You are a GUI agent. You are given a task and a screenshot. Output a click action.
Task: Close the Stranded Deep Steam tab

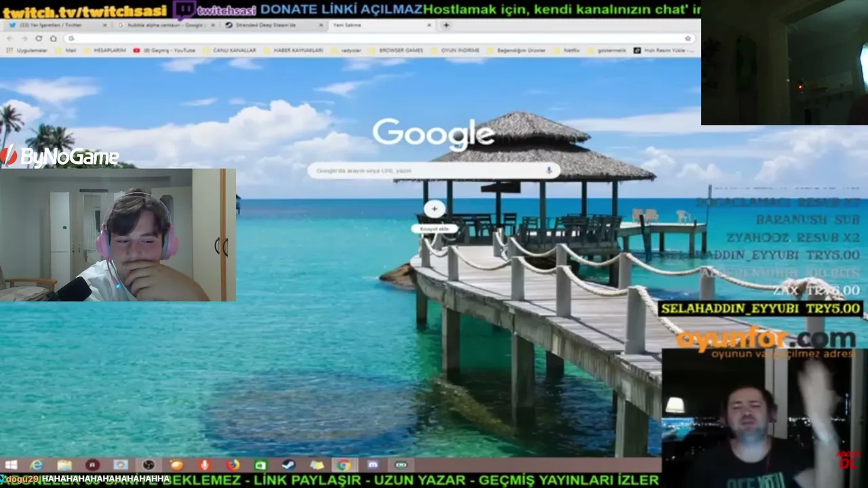tap(320, 25)
